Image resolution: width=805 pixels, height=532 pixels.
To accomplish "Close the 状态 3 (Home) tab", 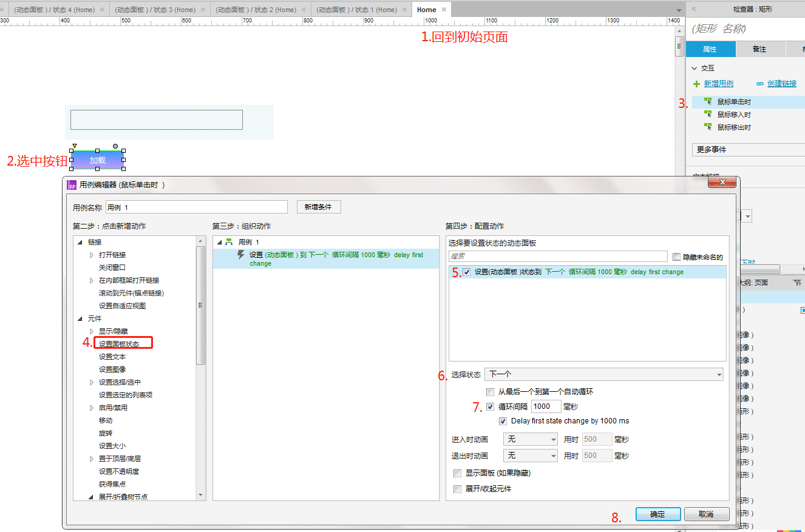I will pos(202,10).
